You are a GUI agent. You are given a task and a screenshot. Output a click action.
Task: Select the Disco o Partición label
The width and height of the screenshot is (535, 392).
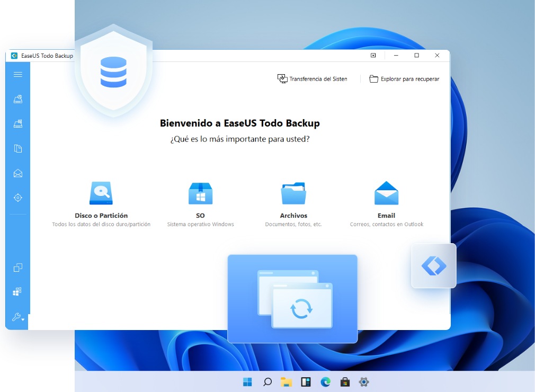[101, 216]
